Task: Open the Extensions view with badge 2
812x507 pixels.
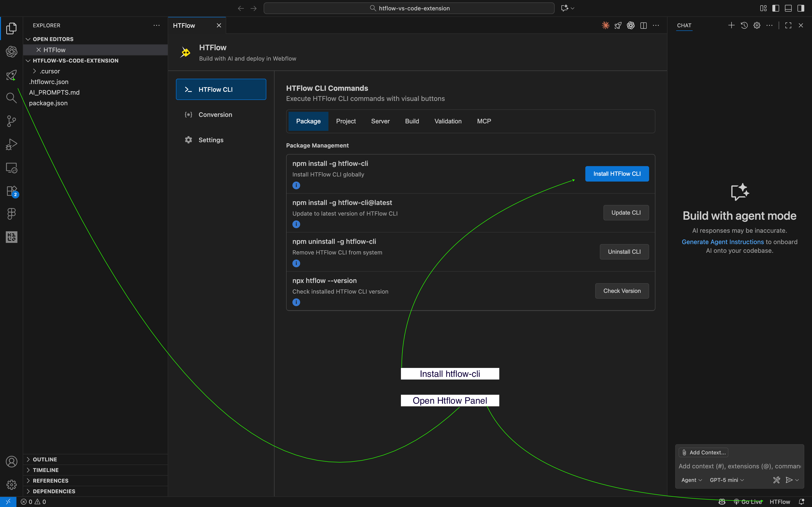Action: click(x=11, y=191)
